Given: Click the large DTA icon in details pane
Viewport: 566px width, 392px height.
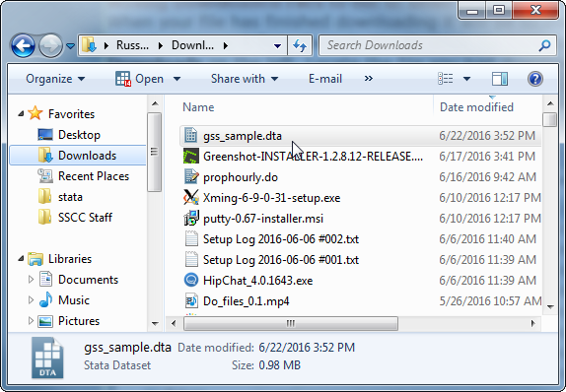Looking at the screenshot, I should (47, 358).
